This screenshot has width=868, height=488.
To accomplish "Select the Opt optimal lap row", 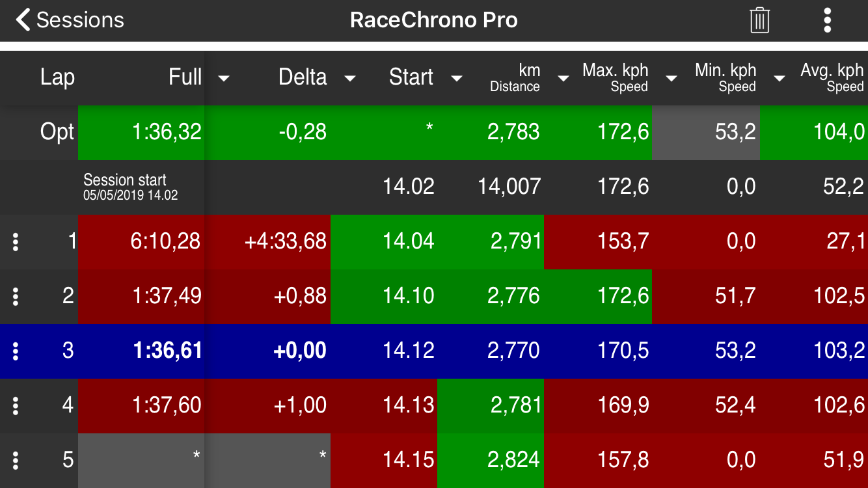I will (x=57, y=133).
